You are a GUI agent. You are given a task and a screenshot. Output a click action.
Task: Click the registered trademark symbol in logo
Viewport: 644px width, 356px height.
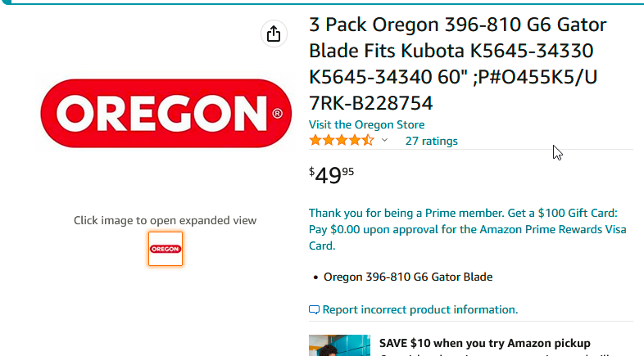(277, 114)
